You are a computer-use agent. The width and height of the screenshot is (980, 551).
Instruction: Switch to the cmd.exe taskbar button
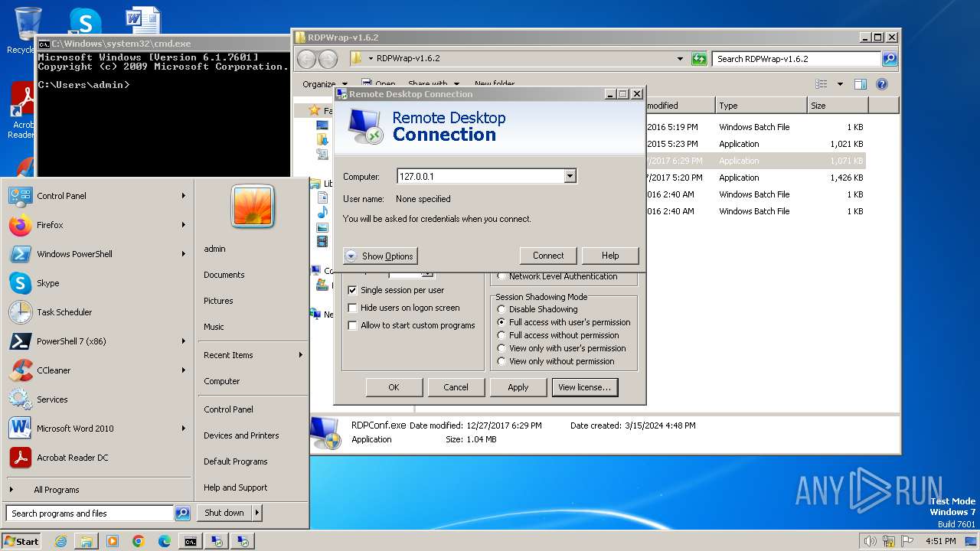coord(191,541)
